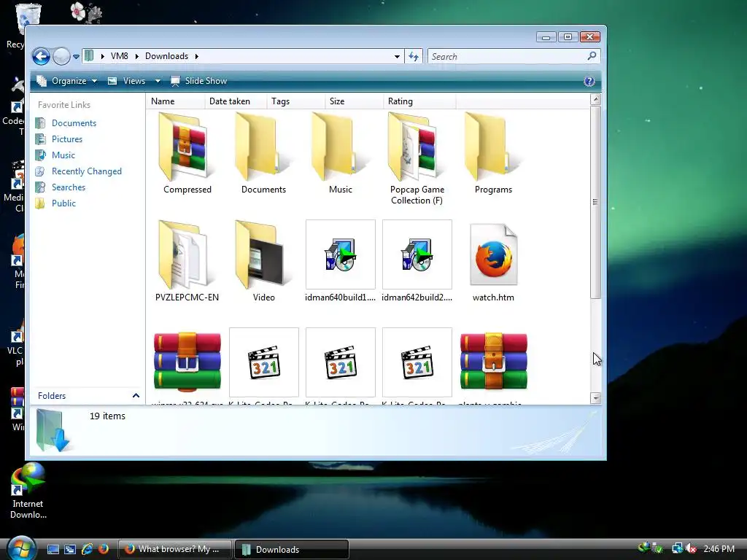This screenshot has width=747, height=560.
Task: Select the third K-Lite Codec Pack file
Action: pos(417,365)
